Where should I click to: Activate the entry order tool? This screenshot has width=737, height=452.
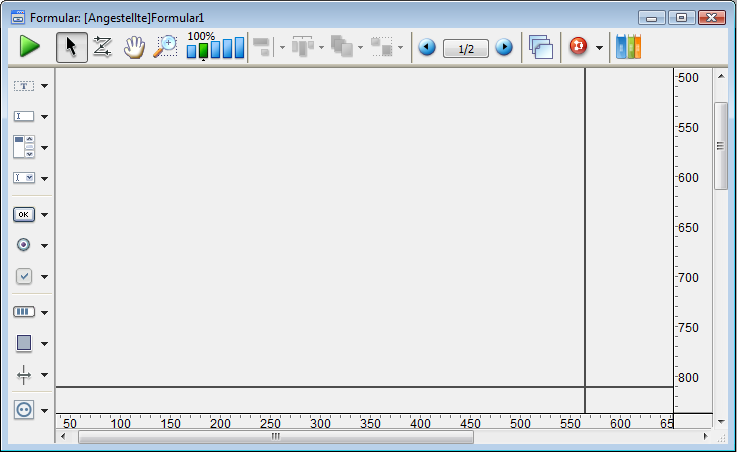pos(102,47)
